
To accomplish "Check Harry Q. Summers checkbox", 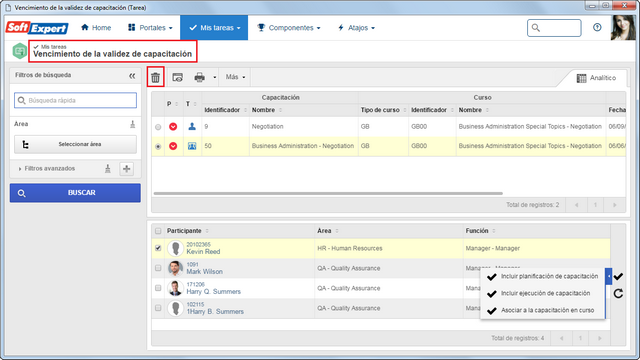I will click(x=158, y=288).
